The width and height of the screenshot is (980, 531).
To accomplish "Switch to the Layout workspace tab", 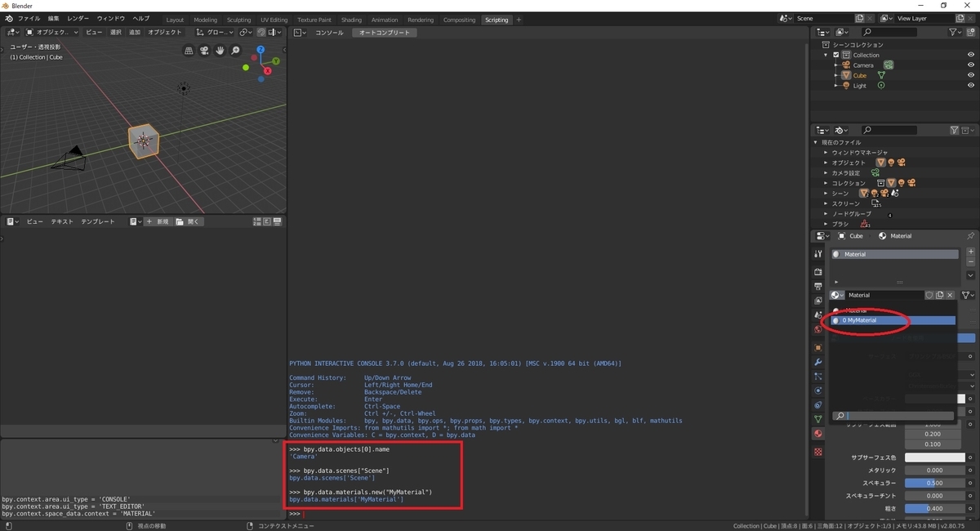I will 175,20.
